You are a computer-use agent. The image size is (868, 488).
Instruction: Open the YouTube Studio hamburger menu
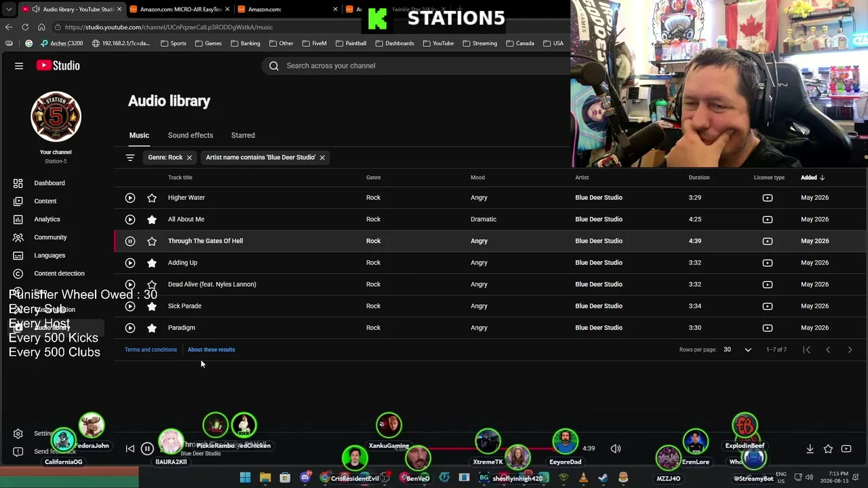19,66
